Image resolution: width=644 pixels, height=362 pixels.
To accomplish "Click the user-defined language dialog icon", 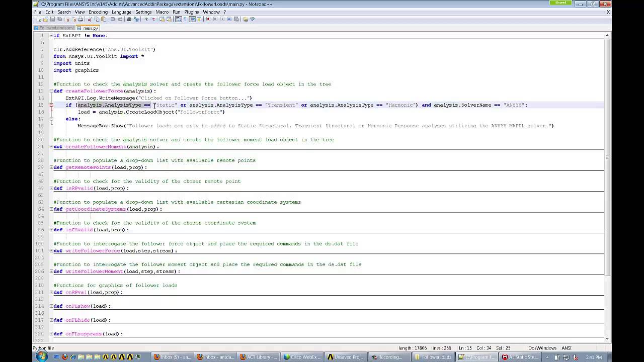I will (x=199, y=19).
